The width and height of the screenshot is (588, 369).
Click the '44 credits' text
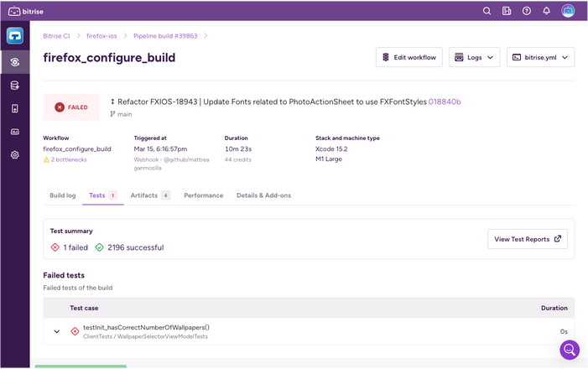237,159
